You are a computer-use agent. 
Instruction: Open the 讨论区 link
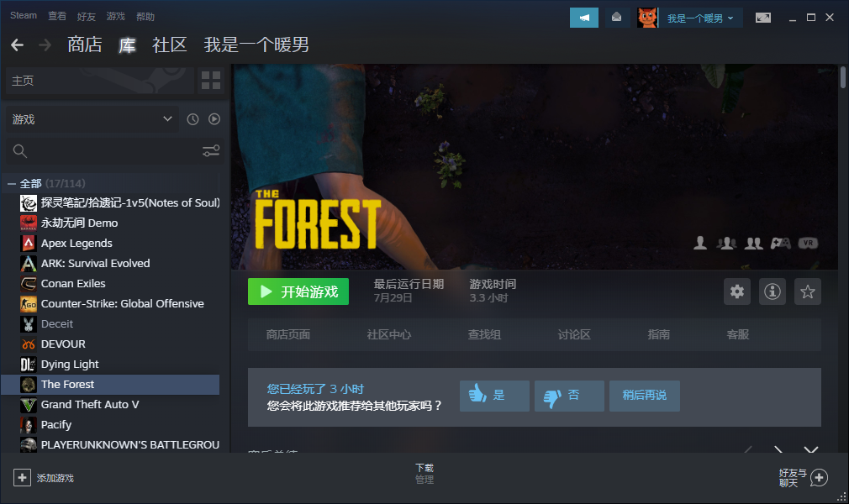[x=574, y=334]
